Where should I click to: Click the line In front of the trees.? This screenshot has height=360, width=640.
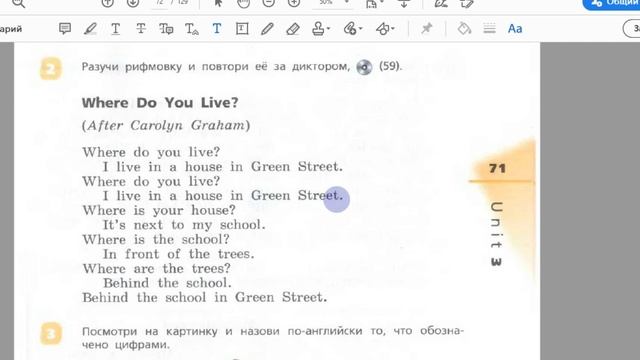coord(178,254)
